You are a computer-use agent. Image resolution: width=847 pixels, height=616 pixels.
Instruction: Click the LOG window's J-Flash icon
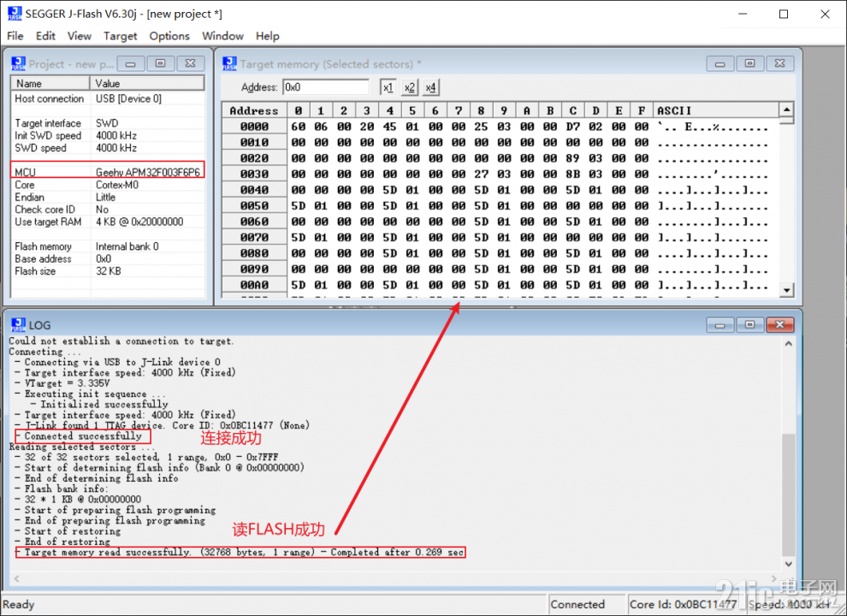pos(18,325)
